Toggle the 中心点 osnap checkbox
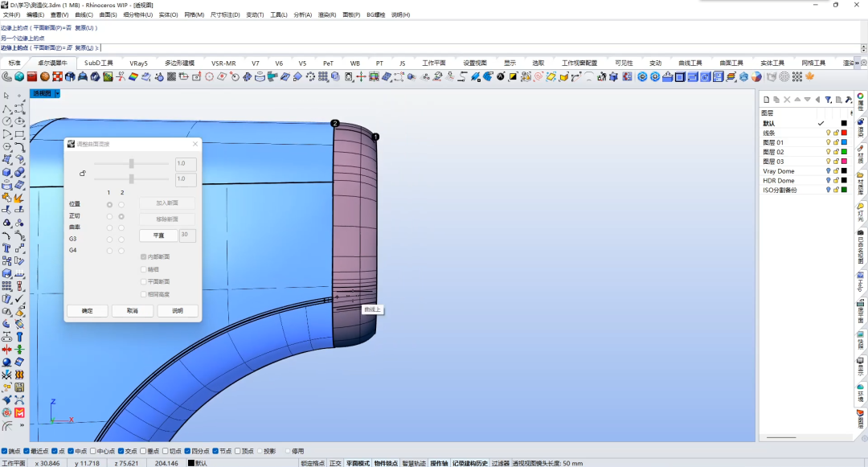This screenshot has height=467, width=868. 93,451
